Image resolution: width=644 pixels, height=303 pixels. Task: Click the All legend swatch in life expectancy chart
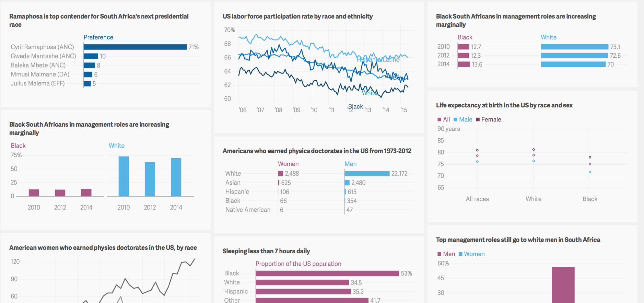tap(439, 119)
